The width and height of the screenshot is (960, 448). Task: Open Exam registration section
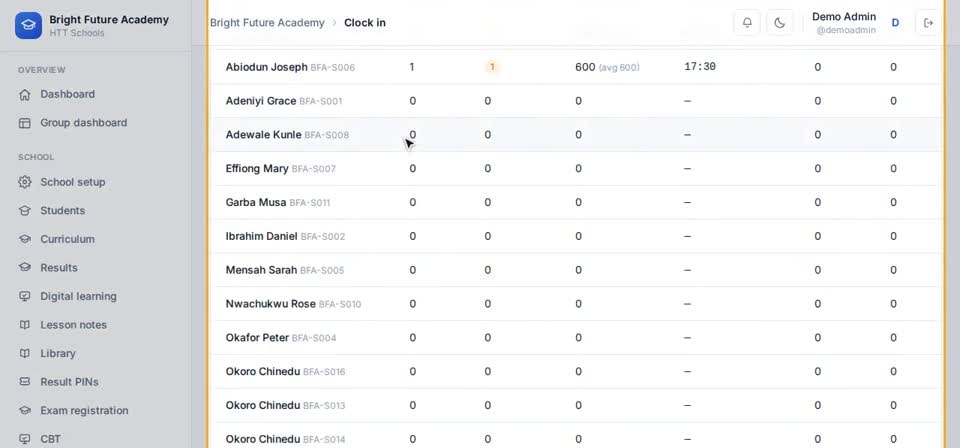point(84,411)
